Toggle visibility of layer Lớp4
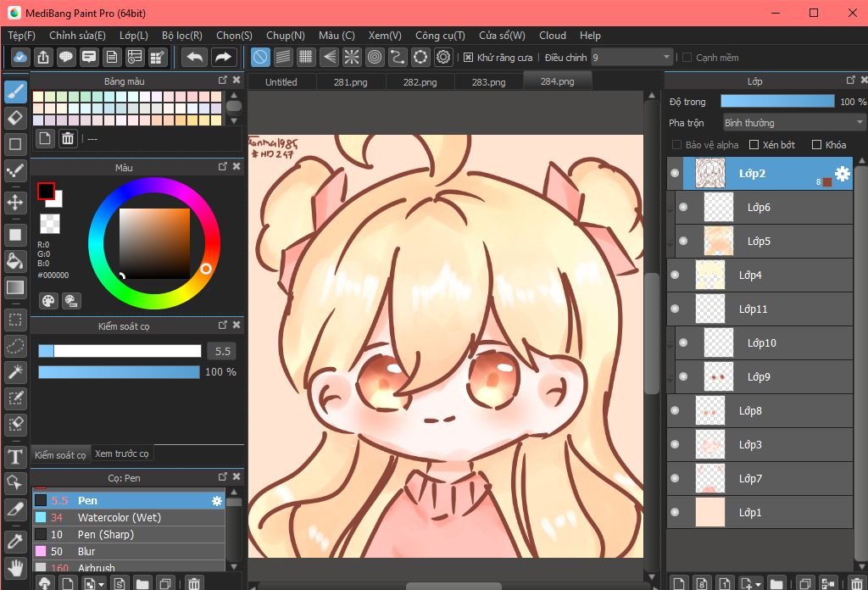868x590 pixels. tap(674, 275)
